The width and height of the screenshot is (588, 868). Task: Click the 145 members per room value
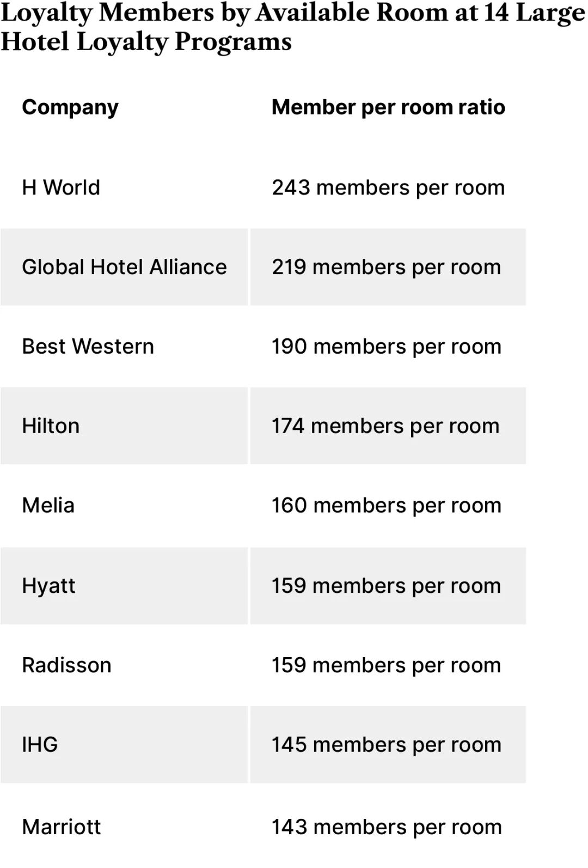tap(387, 745)
